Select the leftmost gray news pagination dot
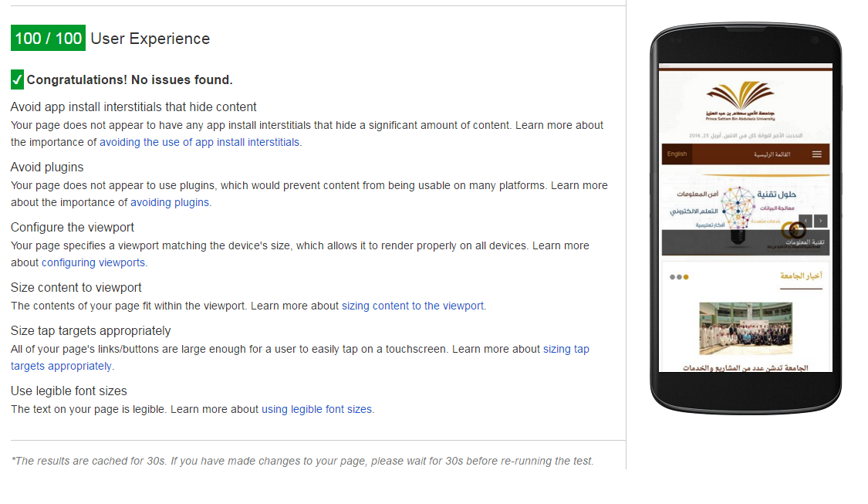Viewport: 868px width, 504px height. 673,277
